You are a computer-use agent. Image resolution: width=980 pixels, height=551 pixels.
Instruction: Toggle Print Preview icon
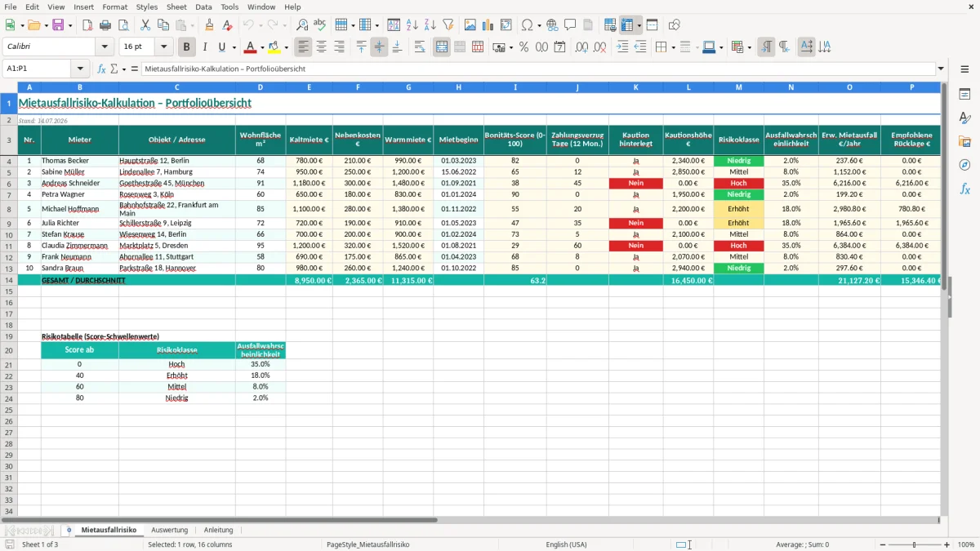tap(122, 25)
